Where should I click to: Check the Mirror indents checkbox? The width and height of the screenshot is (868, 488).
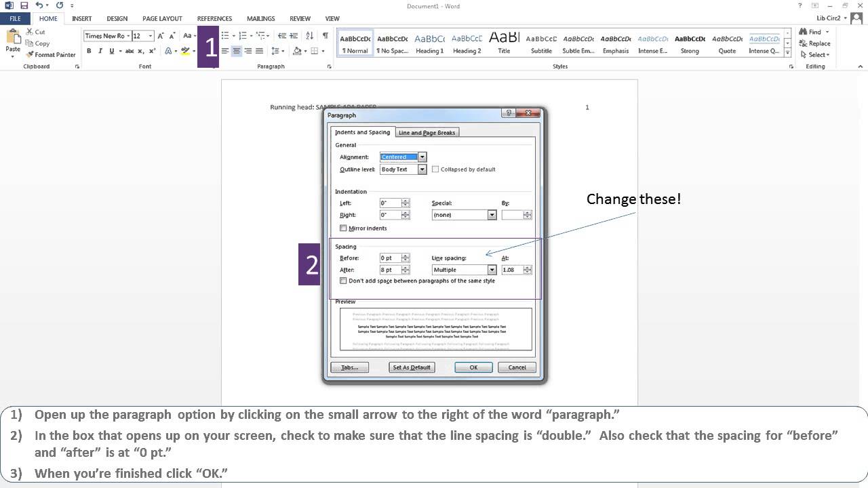[343, 228]
